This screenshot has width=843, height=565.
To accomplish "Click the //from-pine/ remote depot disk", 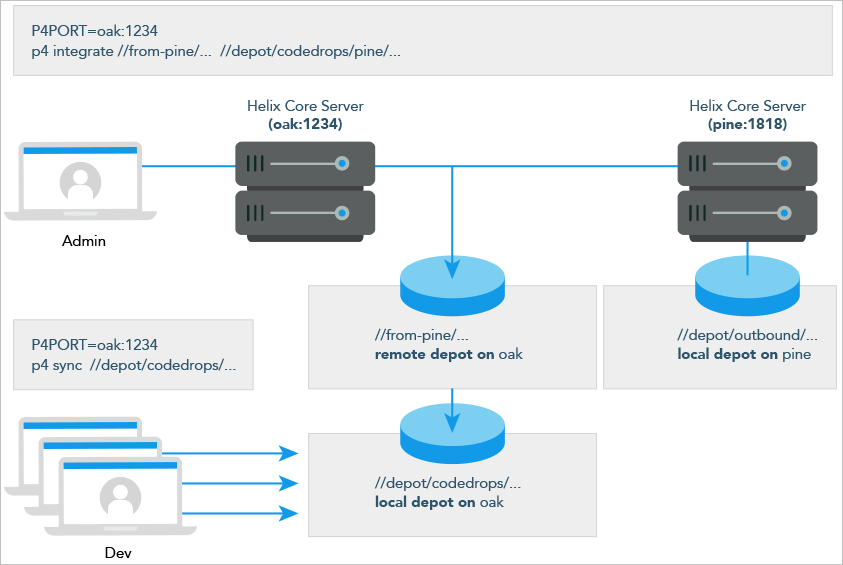I will pyautogui.click(x=455, y=283).
